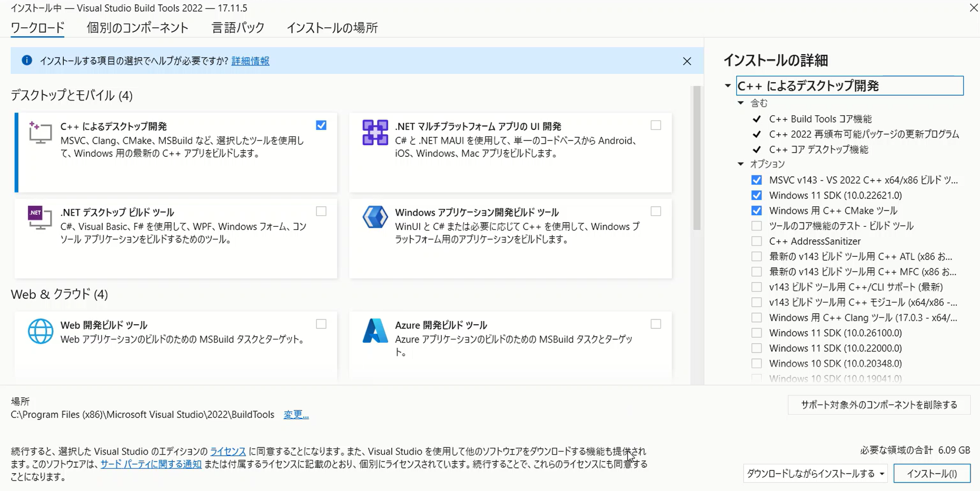This screenshot has height=491, width=980.
Task: Click the インストール(I) button
Action: 932,474
